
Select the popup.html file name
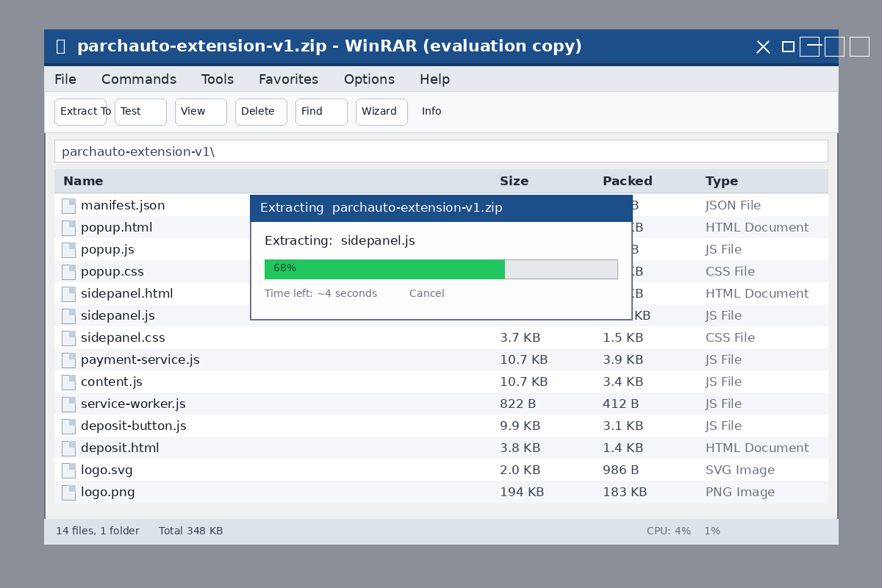coord(117,228)
